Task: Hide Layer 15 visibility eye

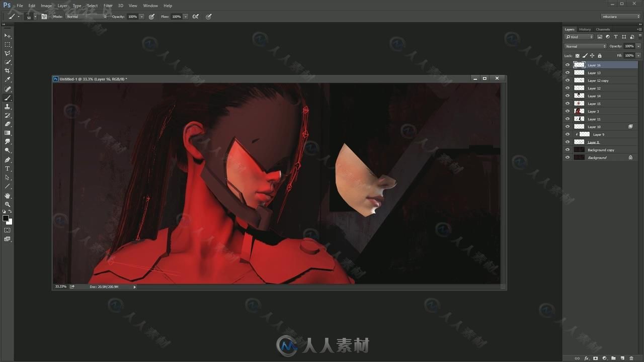Action: click(568, 104)
